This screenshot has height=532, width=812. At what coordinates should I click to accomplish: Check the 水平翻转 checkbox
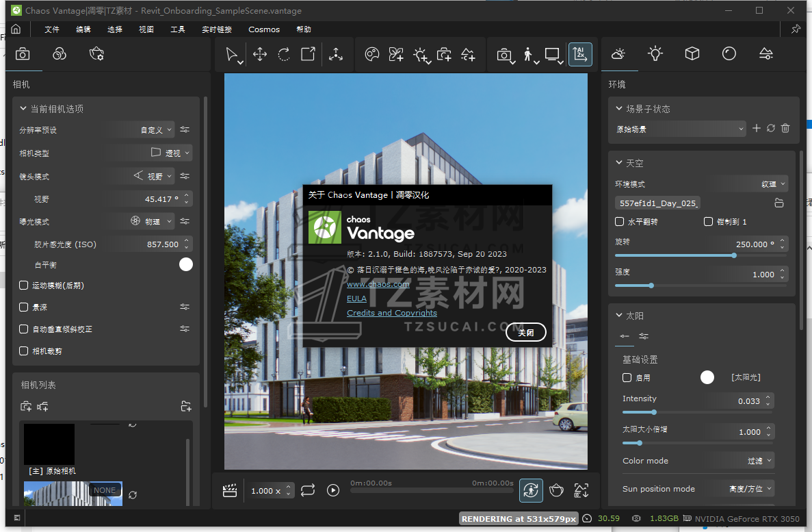(620, 222)
